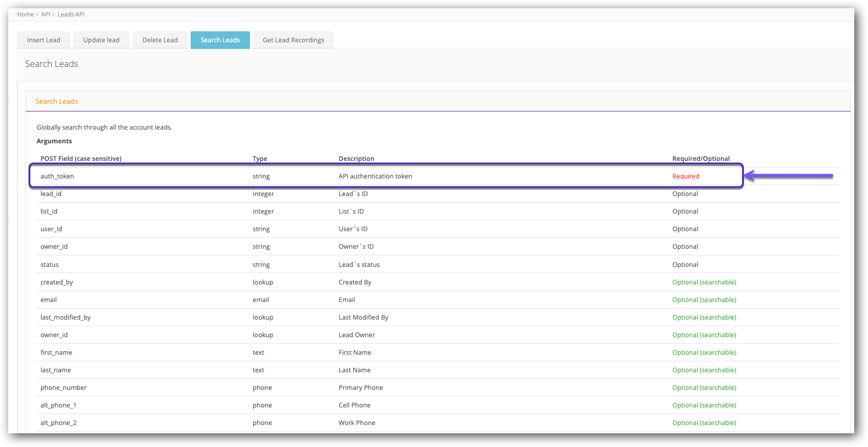
Task: Click the List`s ID description
Action: click(x=351, y=211)
